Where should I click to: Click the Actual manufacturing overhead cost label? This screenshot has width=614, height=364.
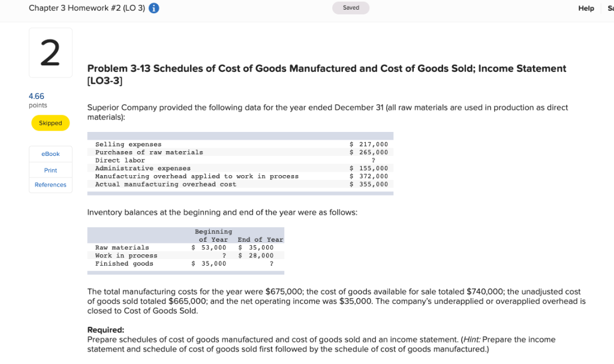(166, 184)
